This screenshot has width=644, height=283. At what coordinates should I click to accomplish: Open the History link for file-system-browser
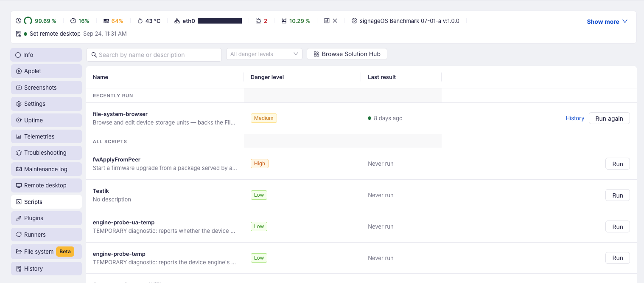pos(575,118)
